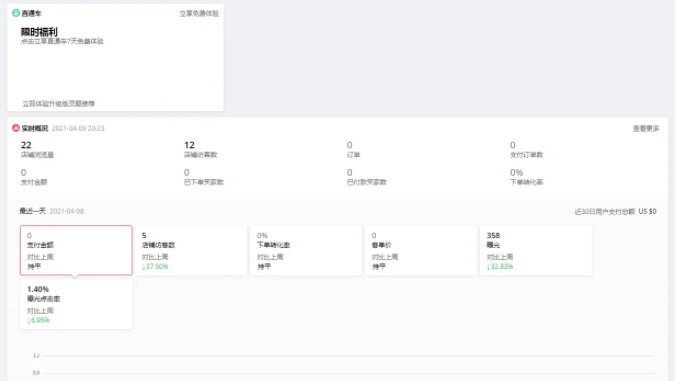
Task: Click the 支付订单数 realtime statistic
Action: [x=526, y=149]
